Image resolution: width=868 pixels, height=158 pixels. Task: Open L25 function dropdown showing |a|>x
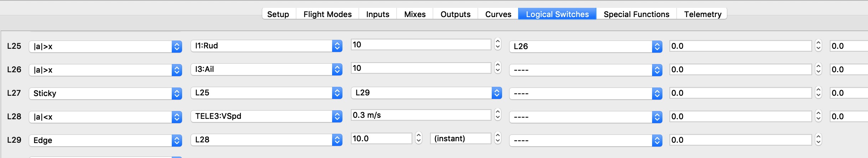(x=105, y=46)
